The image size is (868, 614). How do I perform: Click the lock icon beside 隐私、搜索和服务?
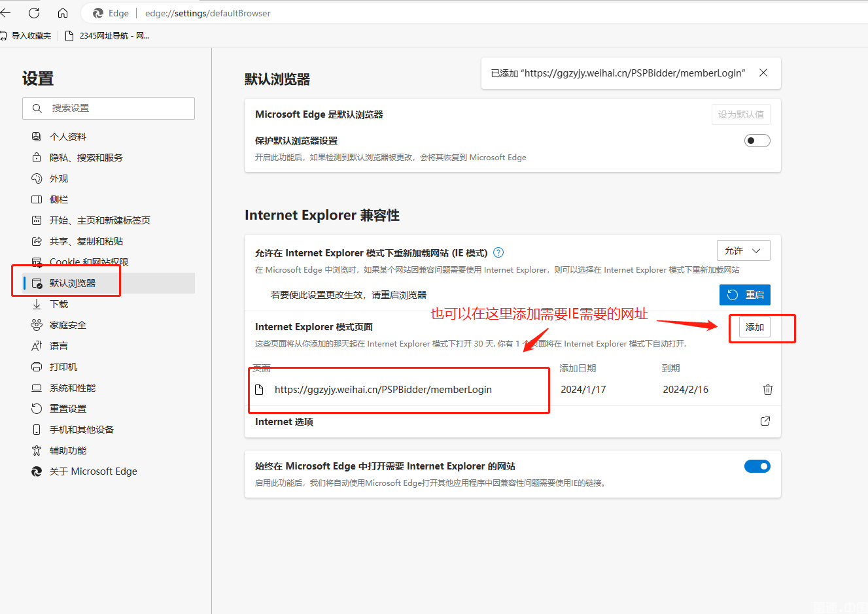click(37, 158)
